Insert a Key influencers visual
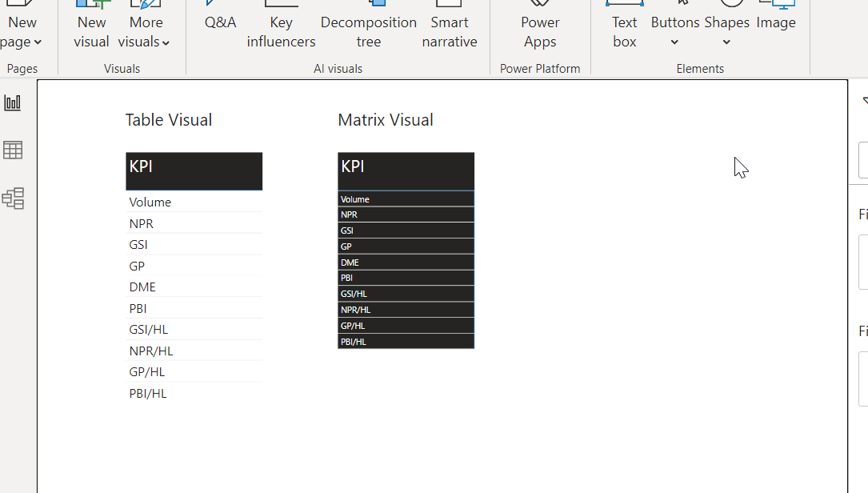 click(282, 26)
